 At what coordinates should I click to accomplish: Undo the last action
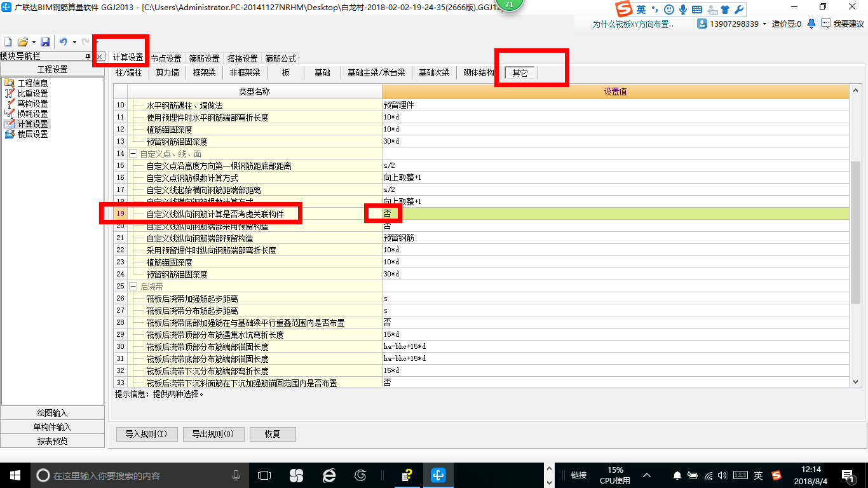(63, 42)
